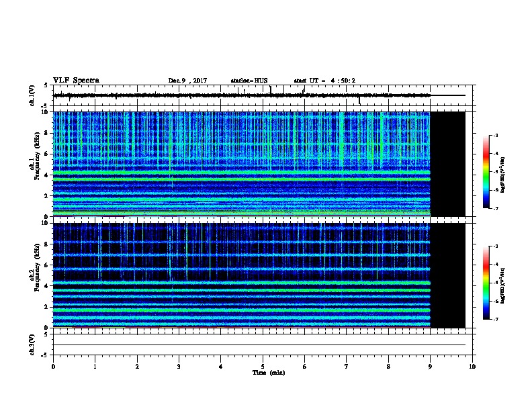Click time-axis tick label "4" below ch.3
The width and height of the screenshot is (532, 411).
221,367
